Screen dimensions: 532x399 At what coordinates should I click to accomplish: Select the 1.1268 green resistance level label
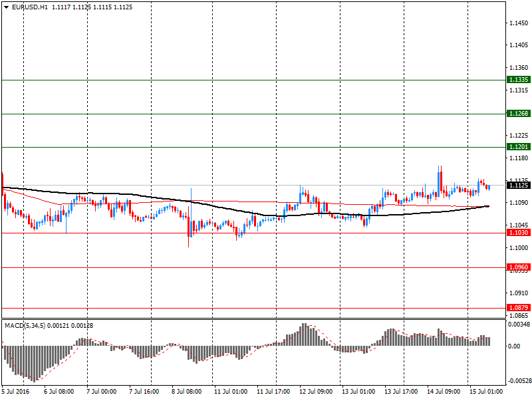point(519,114)
